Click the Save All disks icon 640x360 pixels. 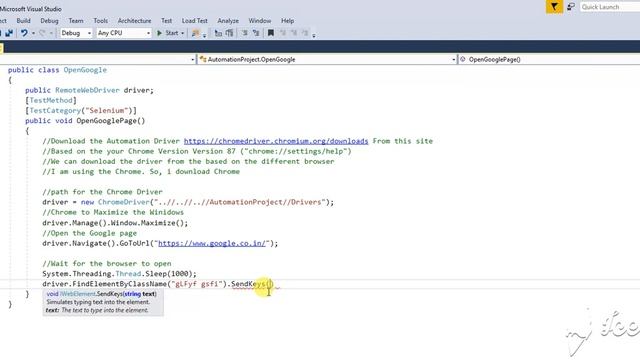coord(9,33)
